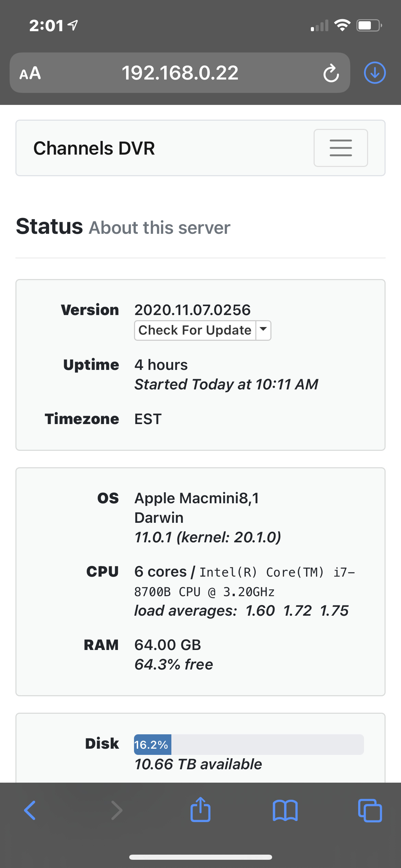
Task: Tap the Wi-Fi status icon
Action: point(342,25)
